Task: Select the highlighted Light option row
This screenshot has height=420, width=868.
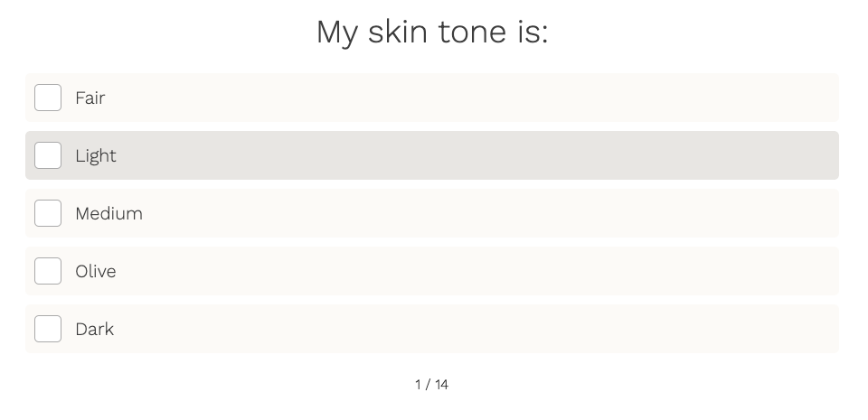Action: point(432,155)
